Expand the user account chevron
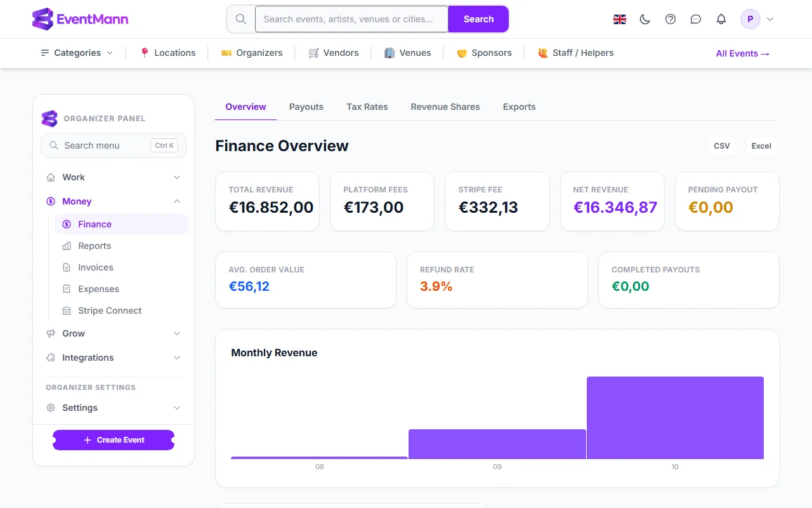The image size is (812, 508). click(x=770, y=19)
